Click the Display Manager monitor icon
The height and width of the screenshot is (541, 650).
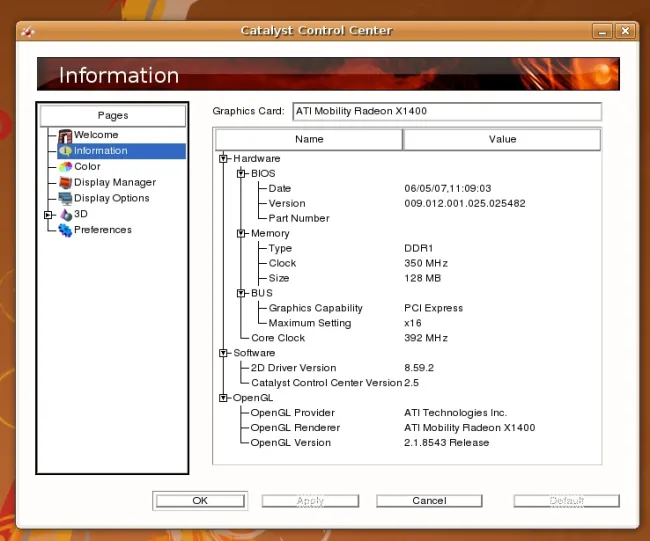(65, 183)
